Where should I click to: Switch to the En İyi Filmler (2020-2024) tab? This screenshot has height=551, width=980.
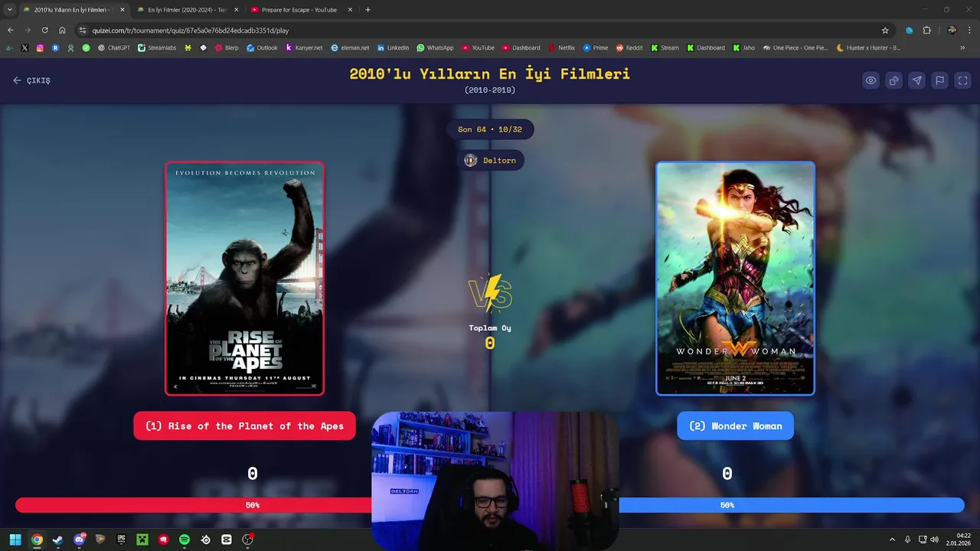(187, 10)
